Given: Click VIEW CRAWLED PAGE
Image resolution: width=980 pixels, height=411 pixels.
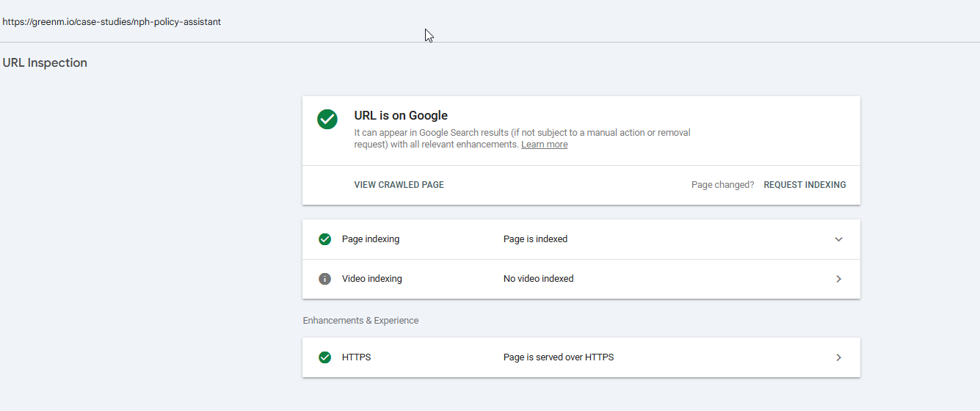Looking at the screenshot, I should 399,185.
